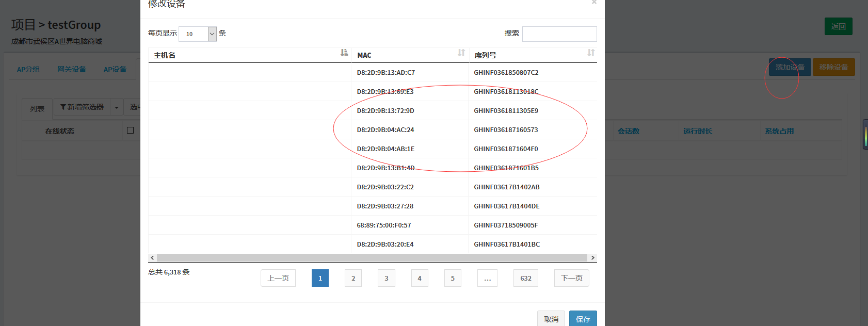
Task: Jump to page 632
Action: tap(525, 278)
